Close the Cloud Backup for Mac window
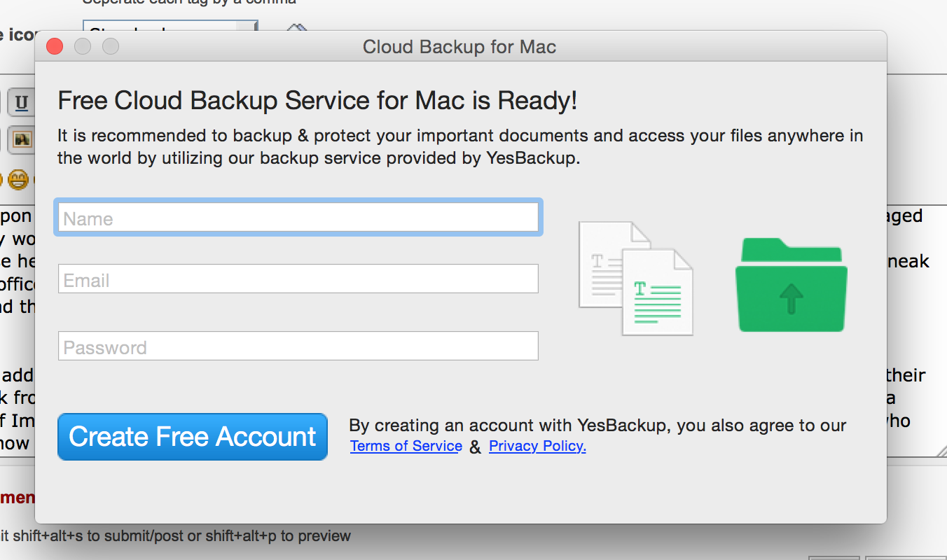947x560 pixels. click(55, 47)
